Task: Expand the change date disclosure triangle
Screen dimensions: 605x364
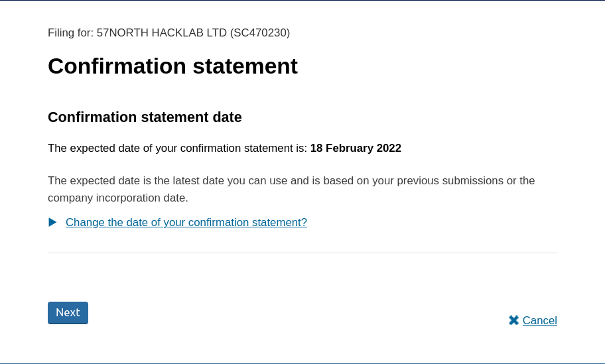Action: pos(53,223)
